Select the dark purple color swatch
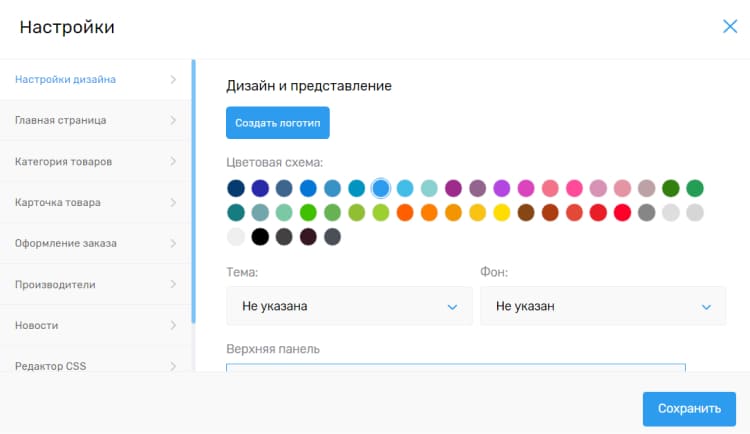Screen dimensions: 750x434 tap(453, 189)
